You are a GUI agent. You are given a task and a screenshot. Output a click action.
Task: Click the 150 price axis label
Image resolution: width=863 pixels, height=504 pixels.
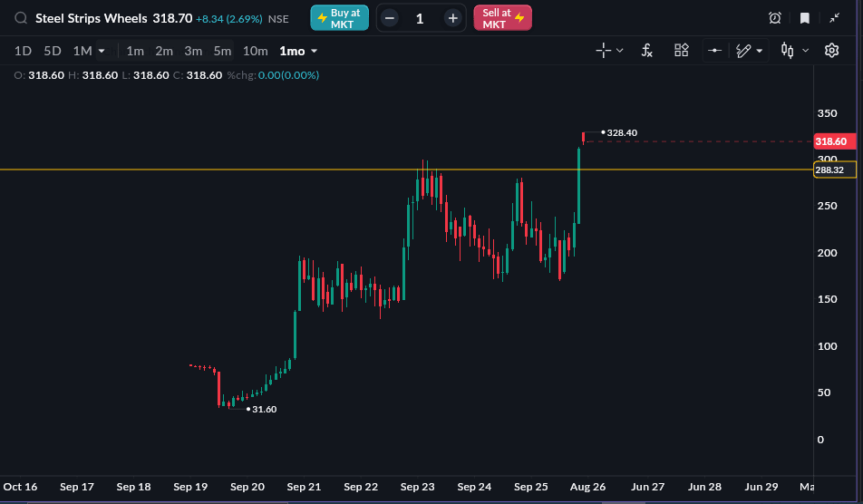[828, 299]
